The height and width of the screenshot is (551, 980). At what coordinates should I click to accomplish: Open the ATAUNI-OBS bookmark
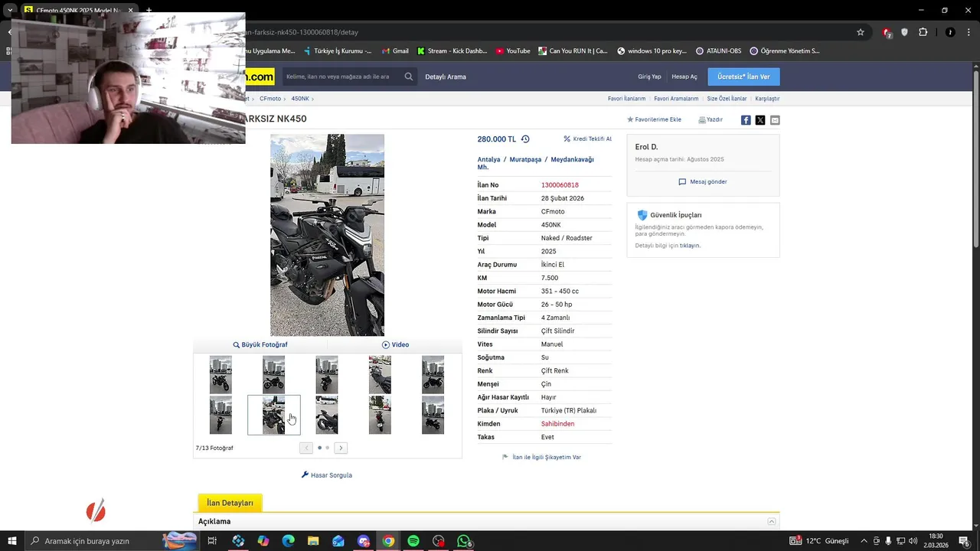click(x=718, y=51)
